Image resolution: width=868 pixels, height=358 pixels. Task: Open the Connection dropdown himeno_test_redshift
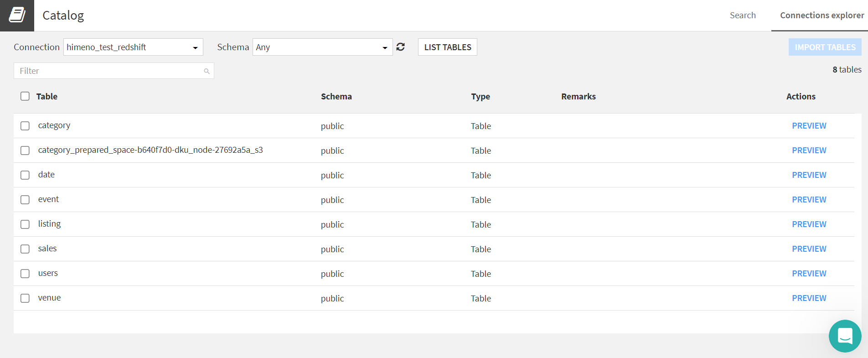tap(133, 47)
